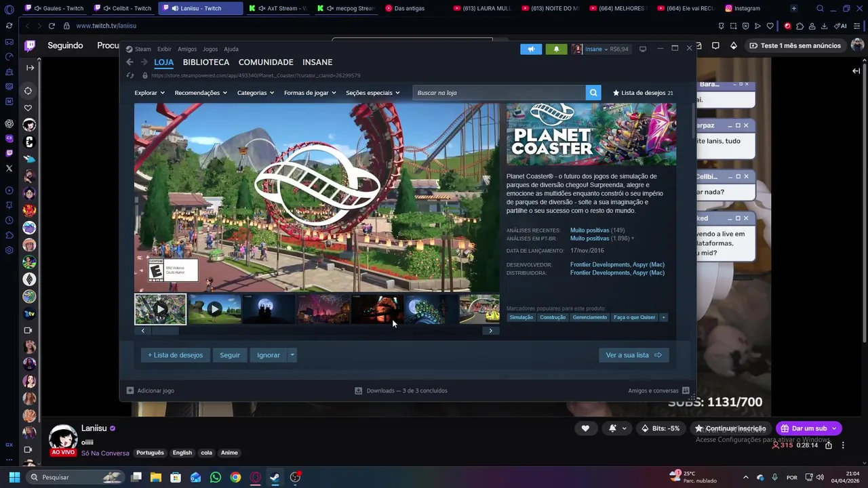Open notification settings dropdown next to bell
The height and width of the screenshot is (488, 868).
click(624, 428)
